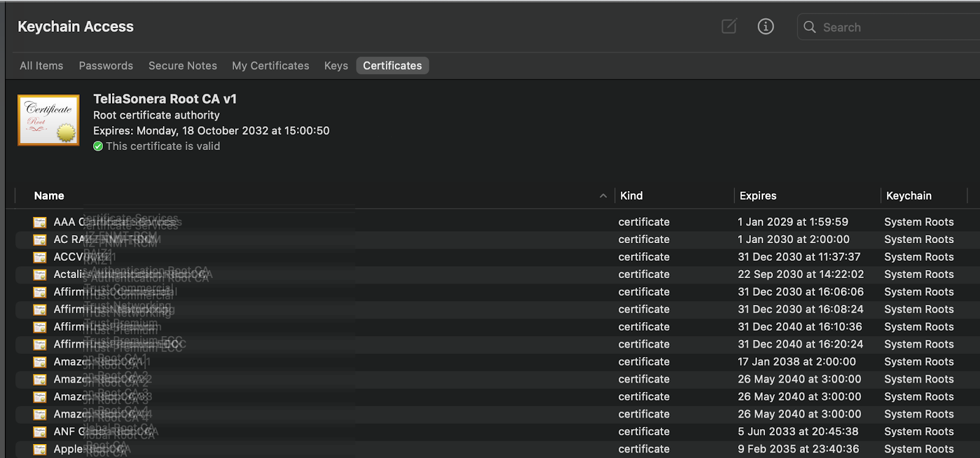Sort certificates by Expires column header
The width and height of the screenshot is (980, 458).
758,196
